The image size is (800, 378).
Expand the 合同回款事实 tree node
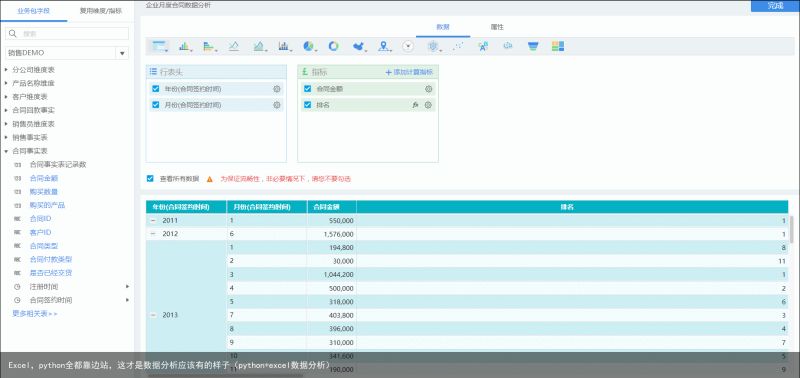click(x=6, y=110)
